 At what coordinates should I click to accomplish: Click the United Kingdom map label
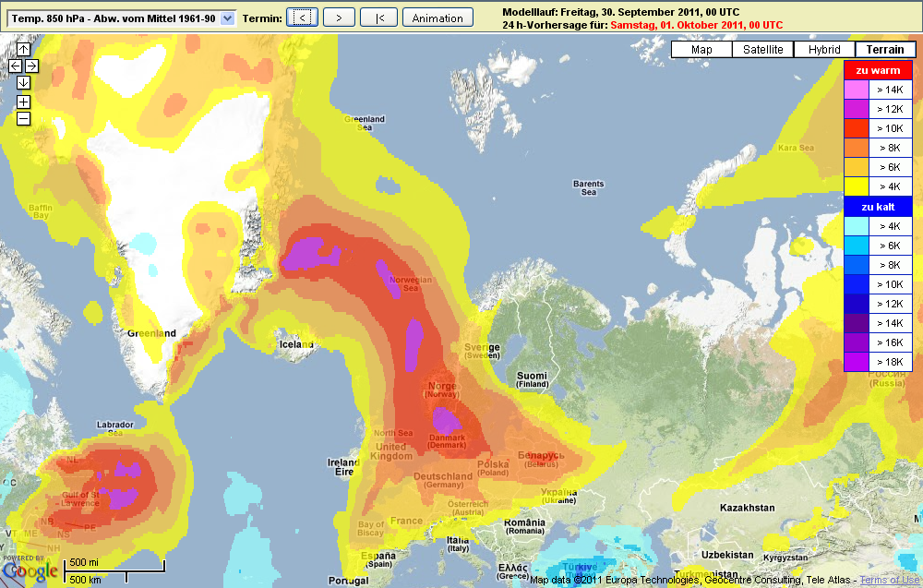pos(391,450)
